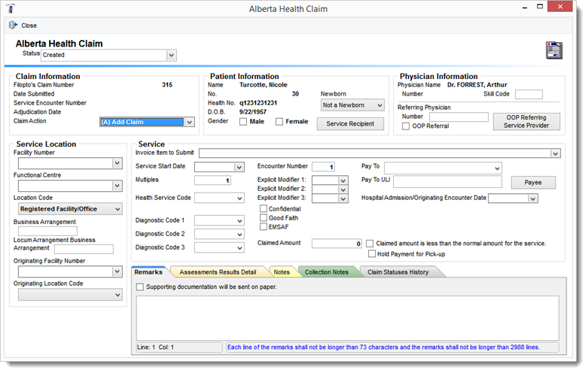Expand Originating Facility Number dropdown
This screenshot has width=588, height=373.
[x=117, y=271]
